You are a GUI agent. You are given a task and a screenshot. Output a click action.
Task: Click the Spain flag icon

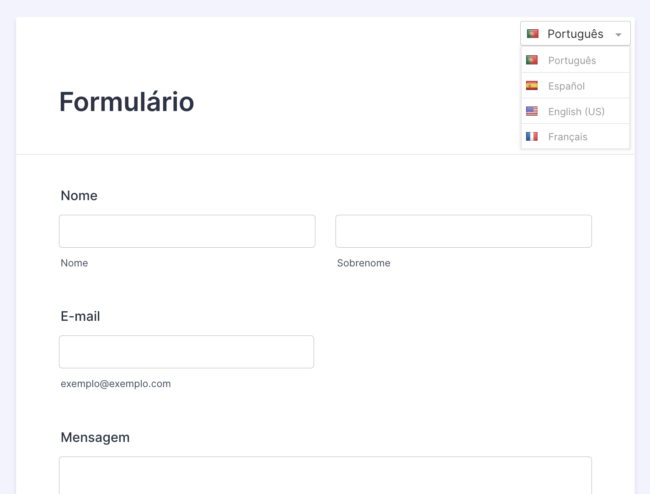532,86
